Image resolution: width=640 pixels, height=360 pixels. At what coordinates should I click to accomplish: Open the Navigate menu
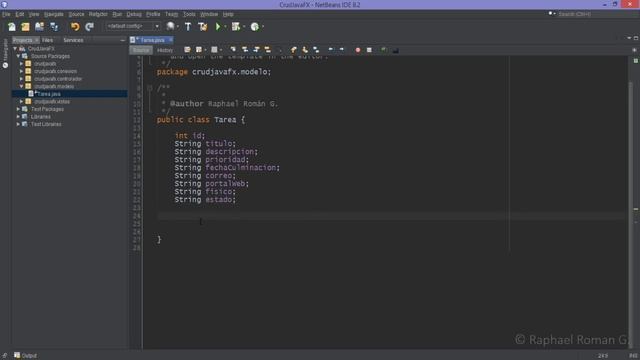(x=53, y=14)
